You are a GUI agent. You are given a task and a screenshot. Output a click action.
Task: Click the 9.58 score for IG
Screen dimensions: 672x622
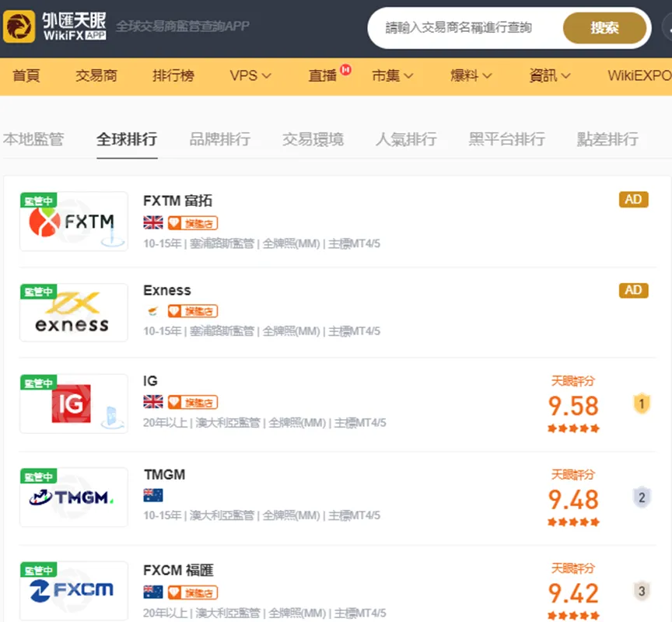point(573,406)
